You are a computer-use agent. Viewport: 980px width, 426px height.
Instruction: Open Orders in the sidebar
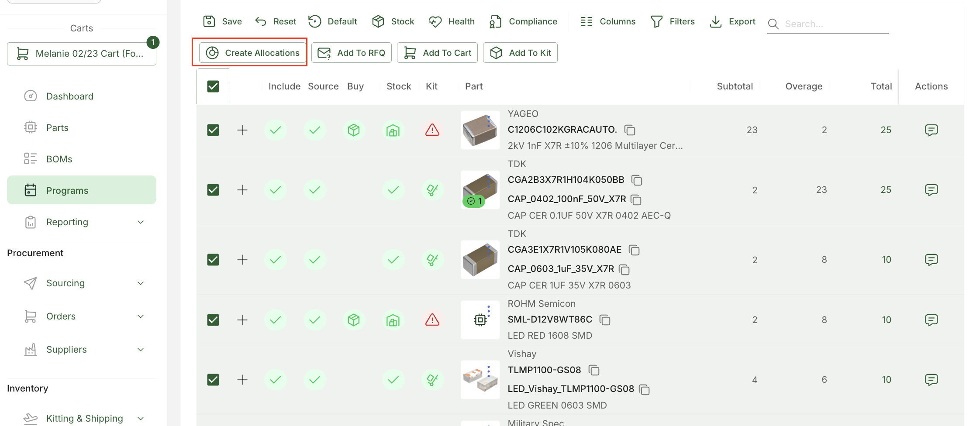coord(82,316)
